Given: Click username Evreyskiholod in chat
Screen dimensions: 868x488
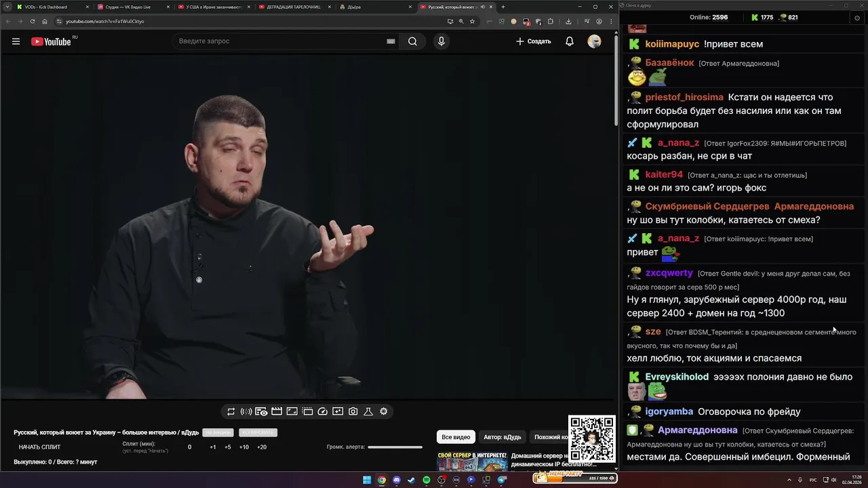Looking at the screenshot, I should point(677,377).
